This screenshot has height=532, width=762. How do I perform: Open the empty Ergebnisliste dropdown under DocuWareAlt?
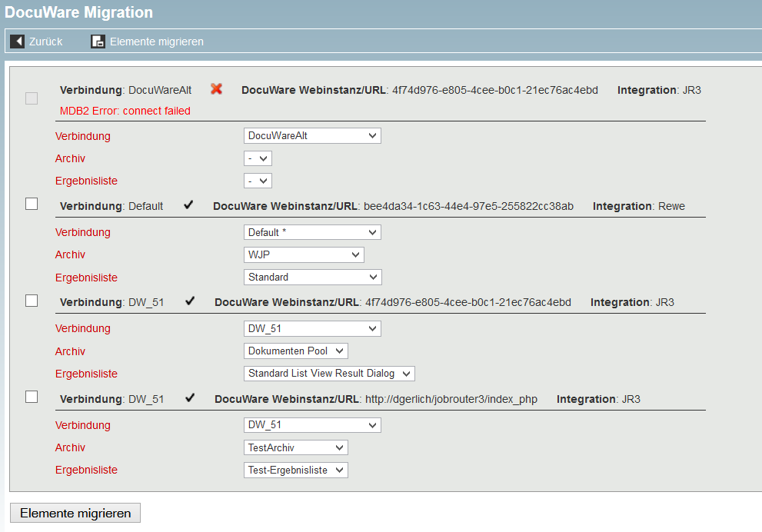click(x=258, y=181)
